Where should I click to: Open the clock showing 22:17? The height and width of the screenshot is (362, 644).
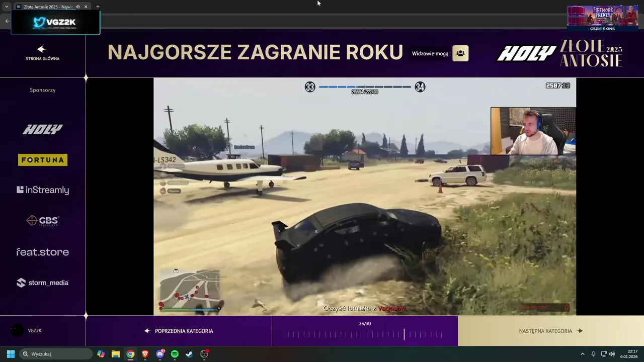[630, 354]
